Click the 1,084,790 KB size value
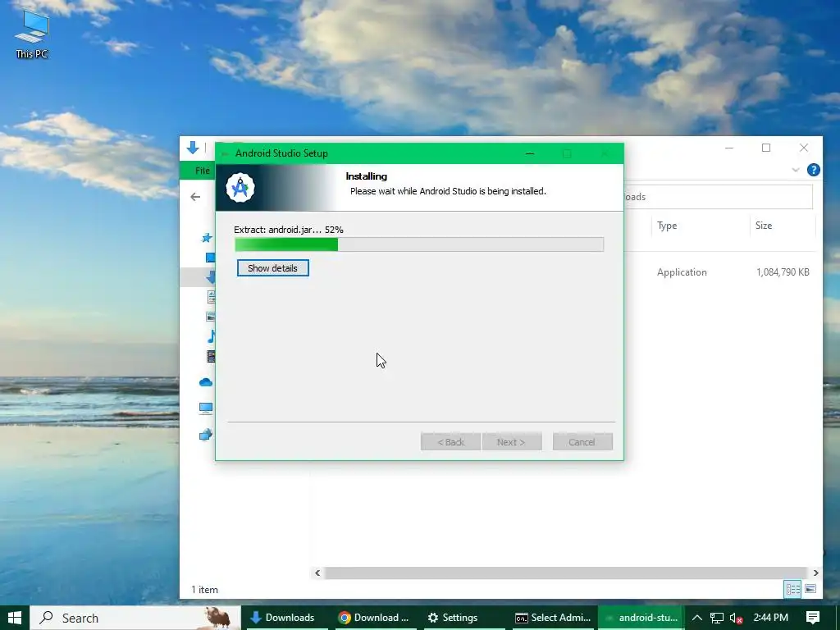This screenshot has width=840, height=630. (783, 272)
